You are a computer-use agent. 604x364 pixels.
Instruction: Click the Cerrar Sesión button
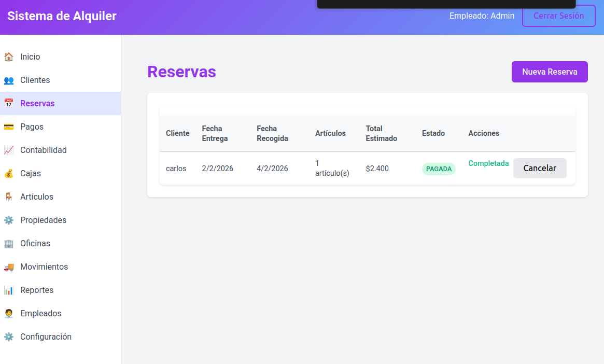(558, 16)
